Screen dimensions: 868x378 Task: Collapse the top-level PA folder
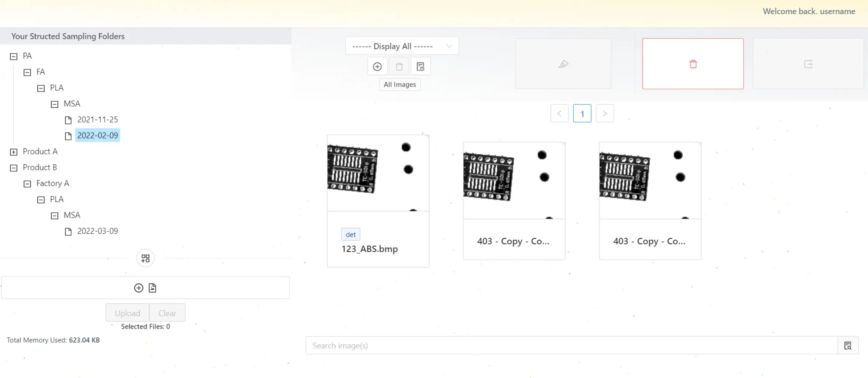(x=14, y=56)
